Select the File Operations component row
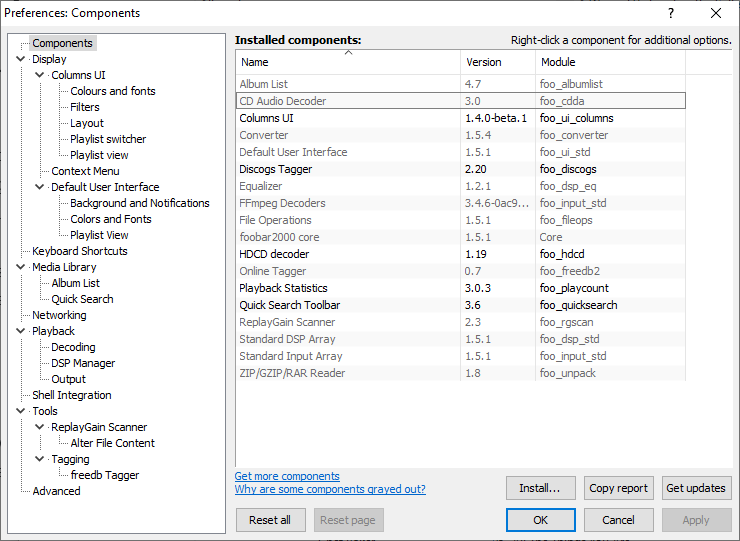The width and height of the screenshot is (740, 541). coord(461,220)
